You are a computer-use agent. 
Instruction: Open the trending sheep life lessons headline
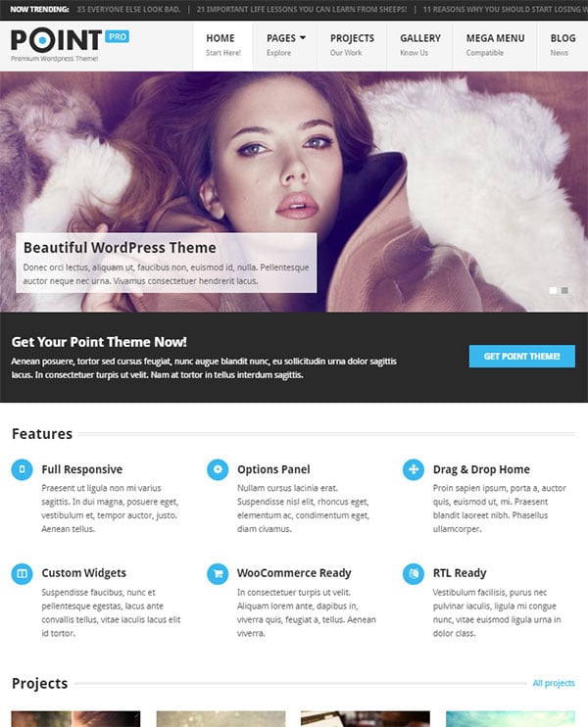302,9
